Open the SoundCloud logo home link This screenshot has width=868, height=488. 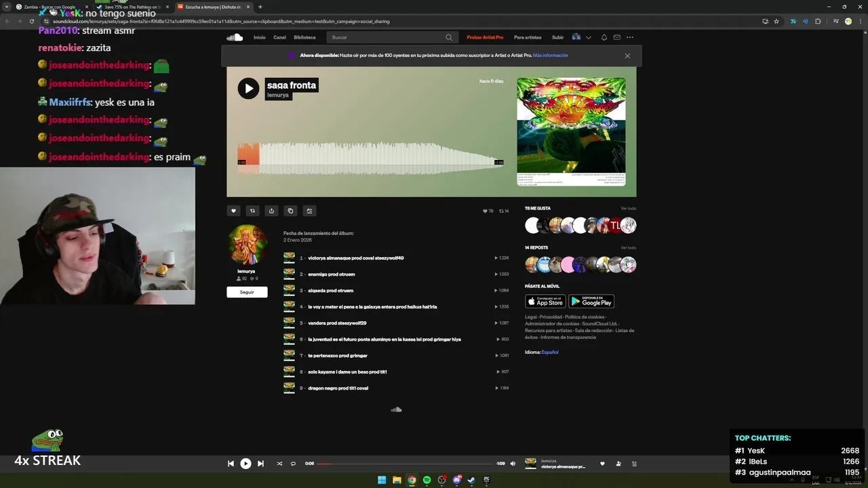235,37
